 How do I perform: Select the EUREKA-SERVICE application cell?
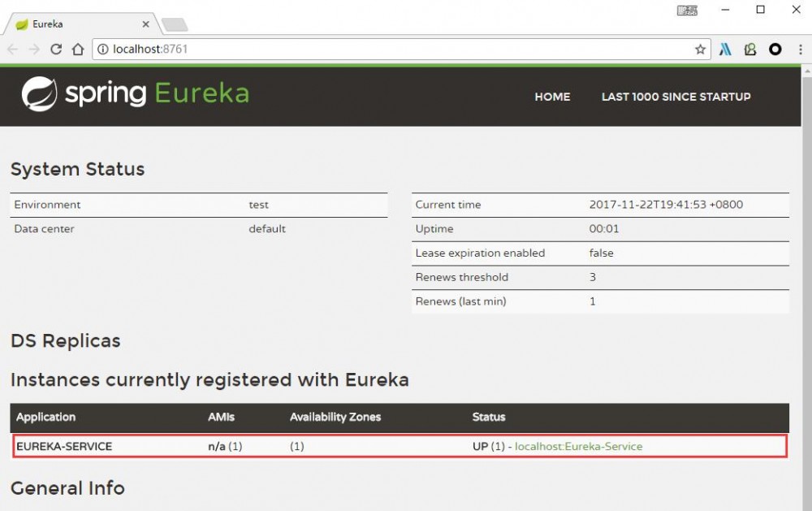point(64,446)
